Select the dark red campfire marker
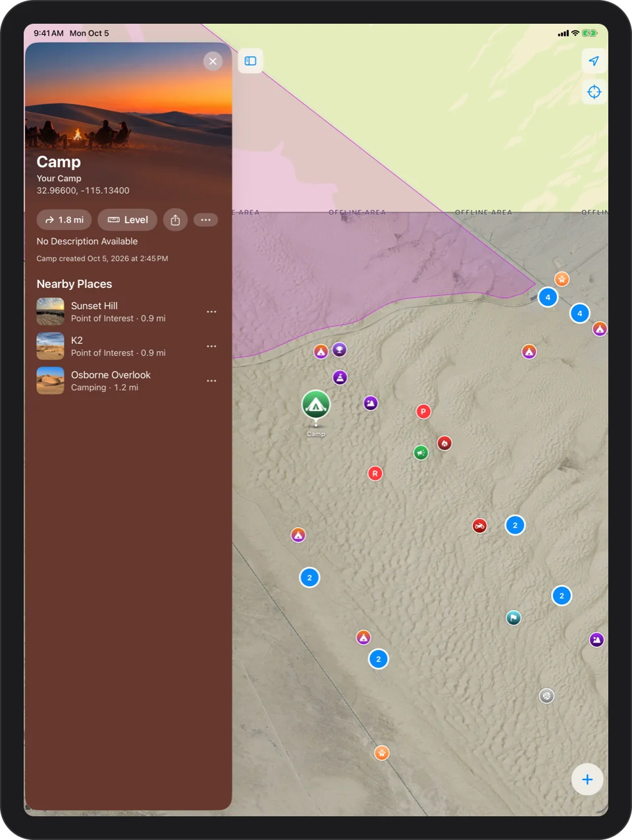The width and height of the screenshot is (632, 840). (444, 443)
